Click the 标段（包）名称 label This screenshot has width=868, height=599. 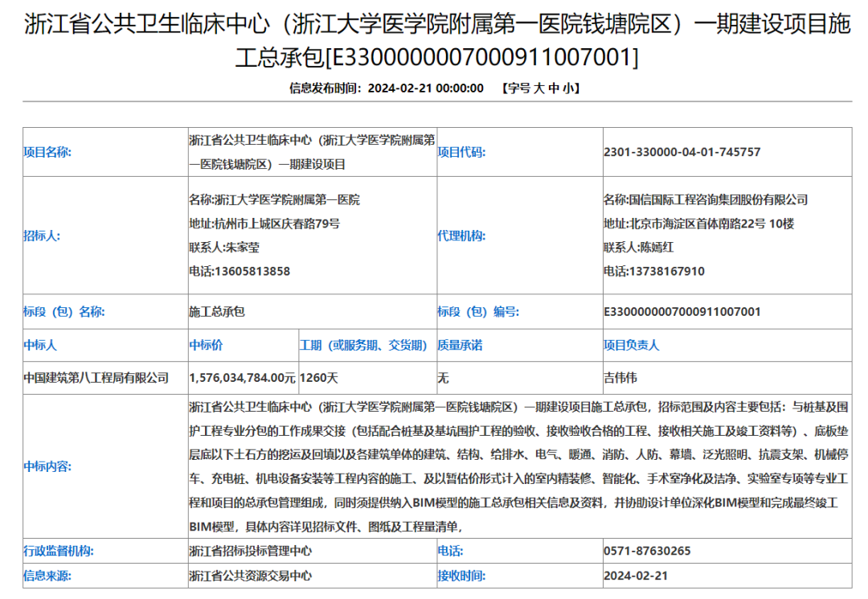click(x=64, y=312)
